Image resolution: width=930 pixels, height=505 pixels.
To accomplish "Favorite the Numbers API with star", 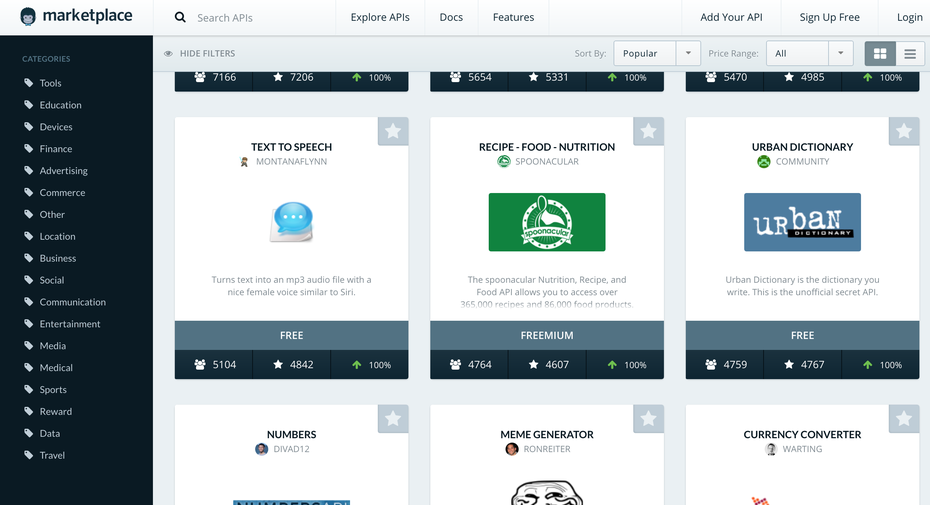I will [393, 419].
